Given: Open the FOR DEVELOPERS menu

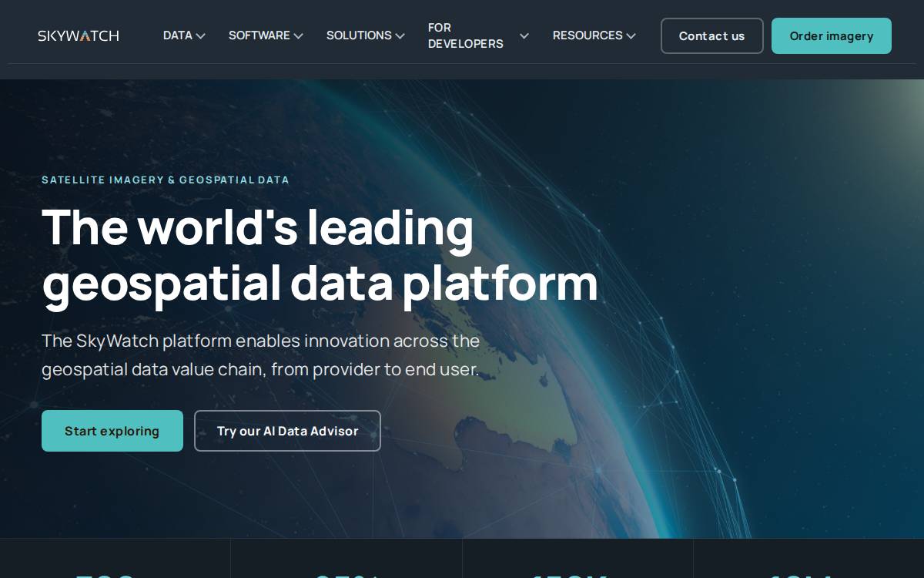Looking at the screenshot, I should coord(466,35).
